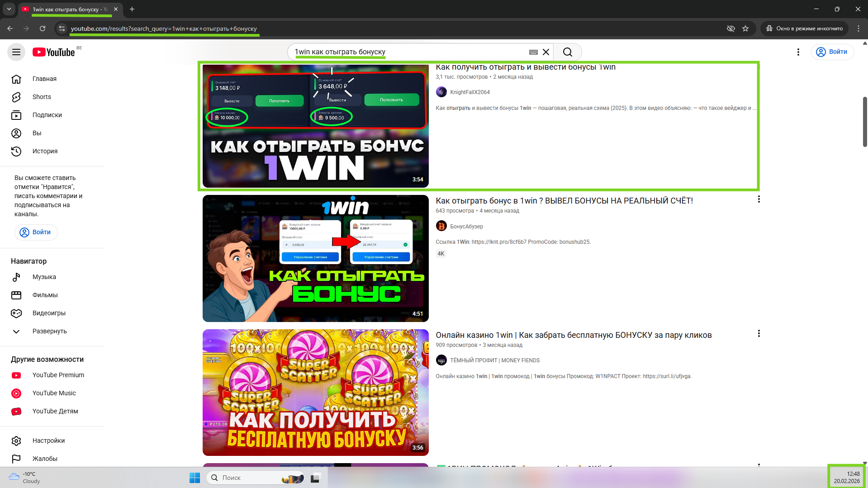868x488 pixels.
Task: Open the incognito window indicator
Action: click(804, 28)
